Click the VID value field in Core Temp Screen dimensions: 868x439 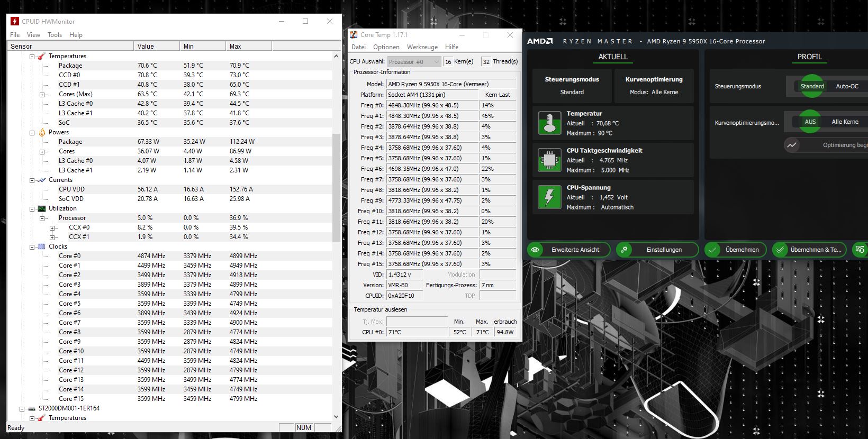tap(404, 275)
